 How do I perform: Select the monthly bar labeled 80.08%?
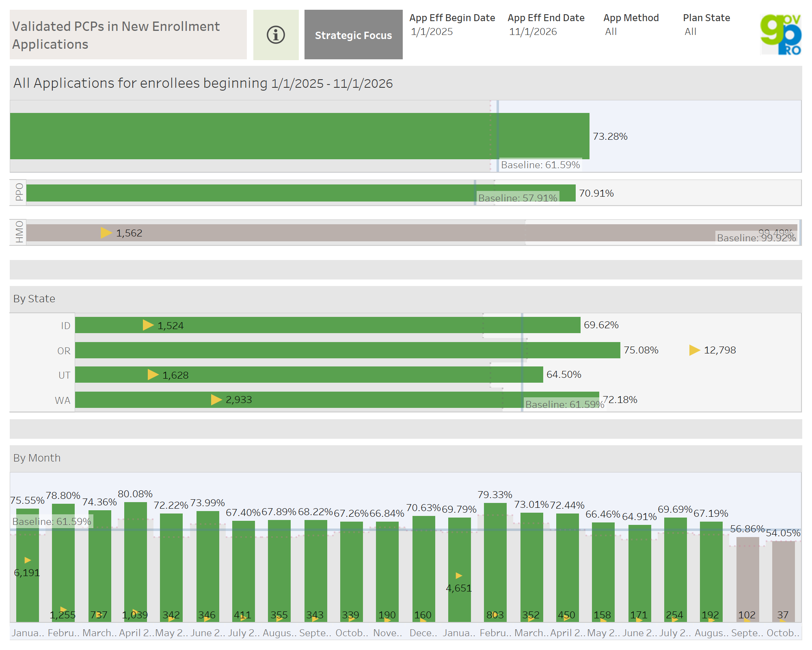136,562
